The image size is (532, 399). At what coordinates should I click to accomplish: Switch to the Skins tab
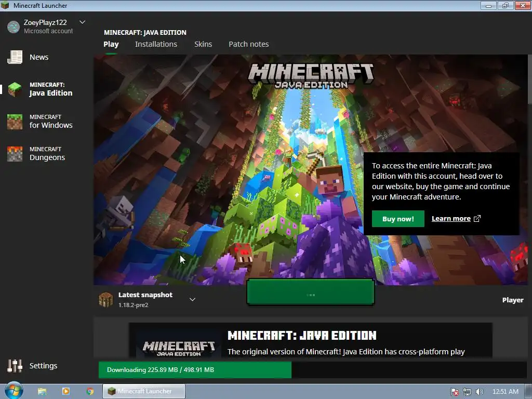(x=203, y=44)
